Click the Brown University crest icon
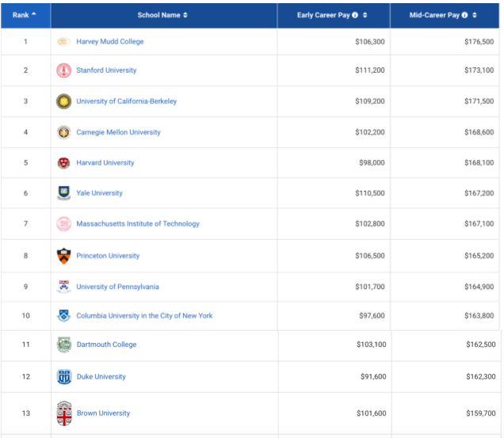Image resolution: width=504 pixels, height=438 pixels. coord(64,413)
